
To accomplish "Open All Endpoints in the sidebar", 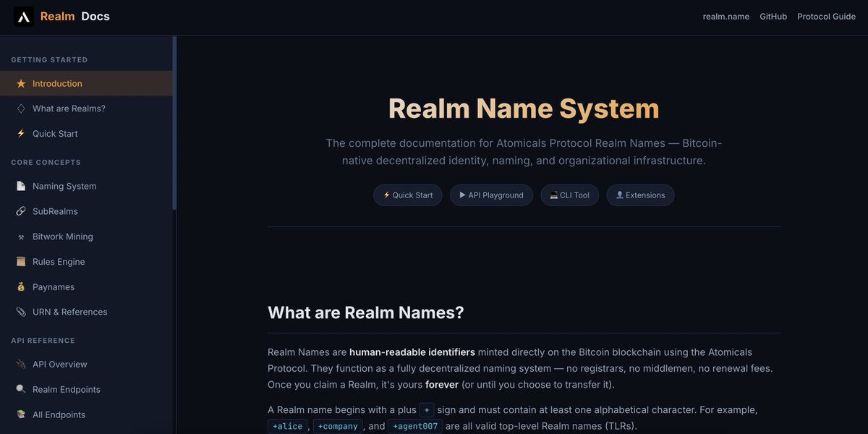I will click(58, 414).
